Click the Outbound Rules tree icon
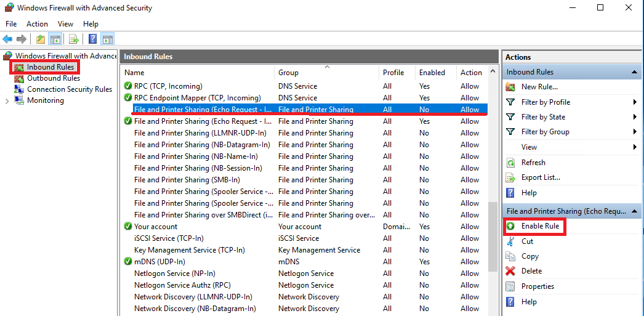 [x=19, y=78]
